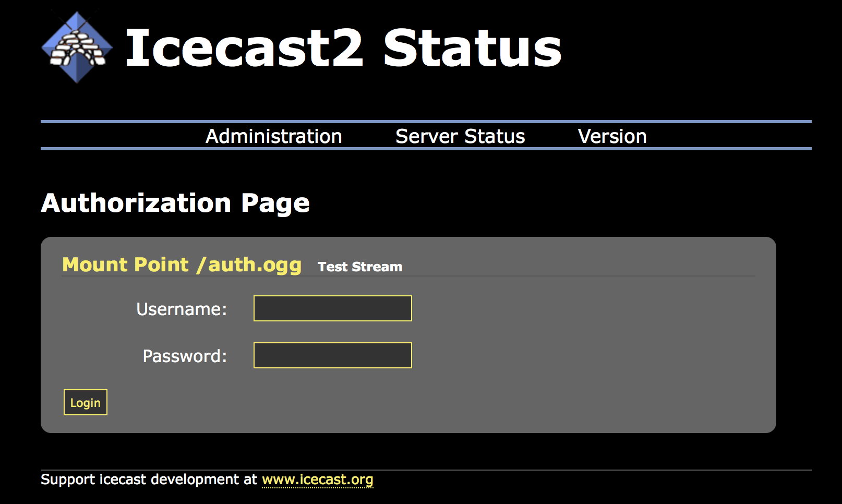Click the Mount Point /auth.ogg heading
Screen dimensions: 842x504
point(181,265)
